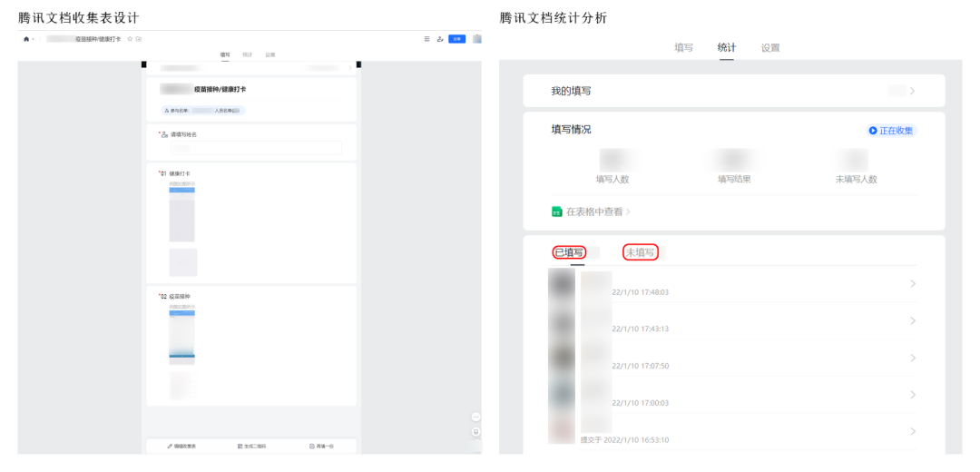The image size is (980, 472).
Task: Click the 02 疫苗接种 question label
Action: (x=174, y=296)
